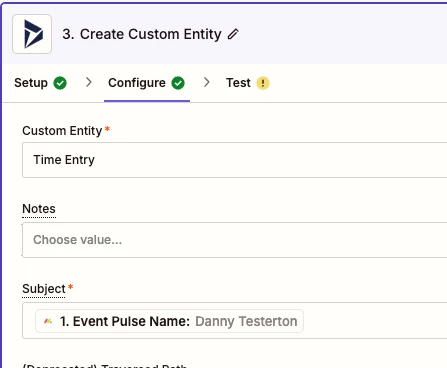Click empty area of the Subject field

coord(373,321)
